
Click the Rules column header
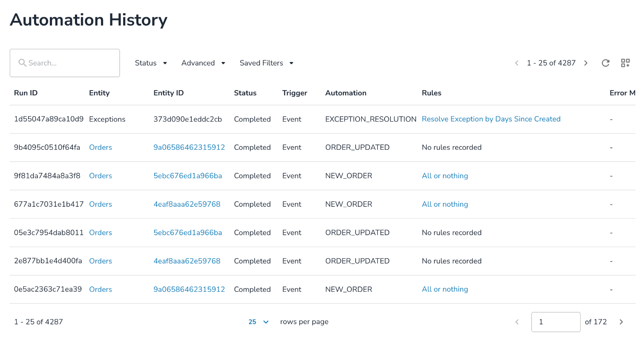[431, 93]
